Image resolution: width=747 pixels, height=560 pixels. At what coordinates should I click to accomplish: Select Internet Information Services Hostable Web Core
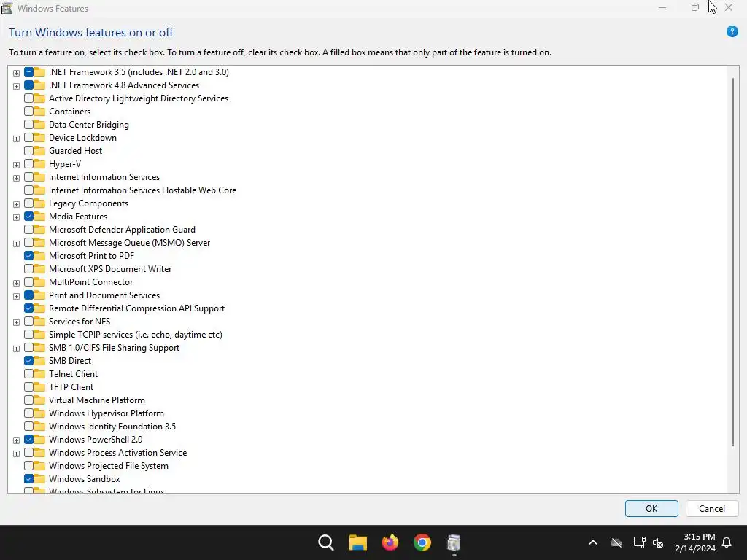(142, 190)
